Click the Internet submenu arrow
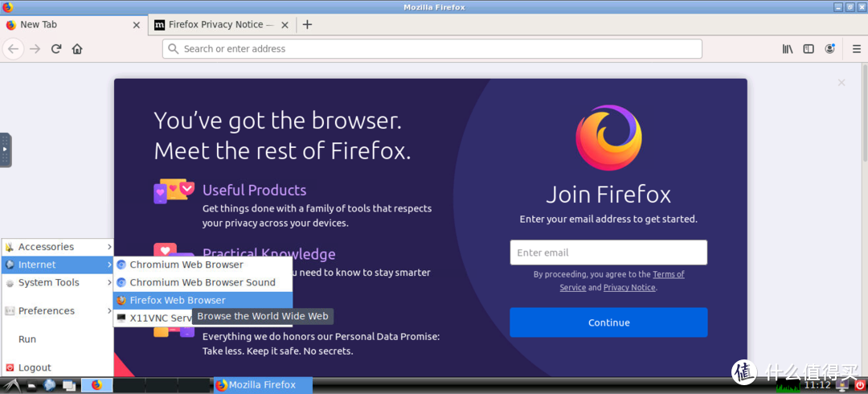Image resolution: width=868 pixels, height=394 pixels. [109, 265]
